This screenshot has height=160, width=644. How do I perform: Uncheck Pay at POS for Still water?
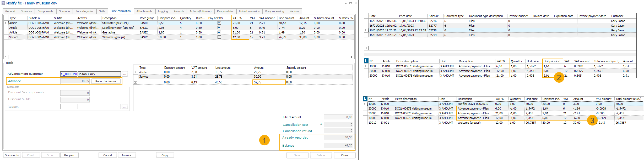219,23
